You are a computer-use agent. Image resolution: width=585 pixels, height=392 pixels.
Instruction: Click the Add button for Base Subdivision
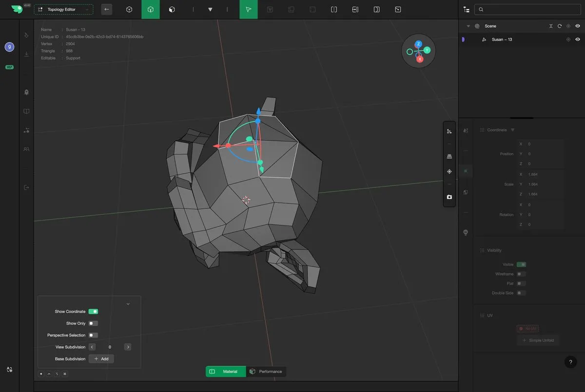click(101, 359)
